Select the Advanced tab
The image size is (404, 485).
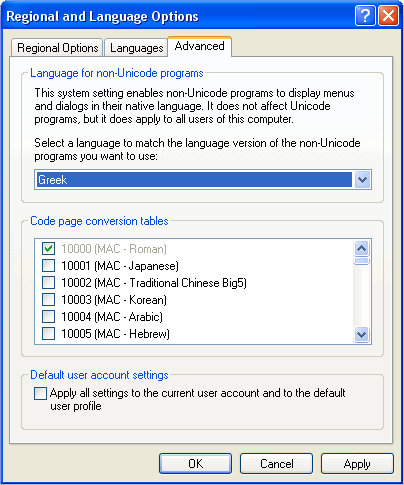[x=199, y=46]
